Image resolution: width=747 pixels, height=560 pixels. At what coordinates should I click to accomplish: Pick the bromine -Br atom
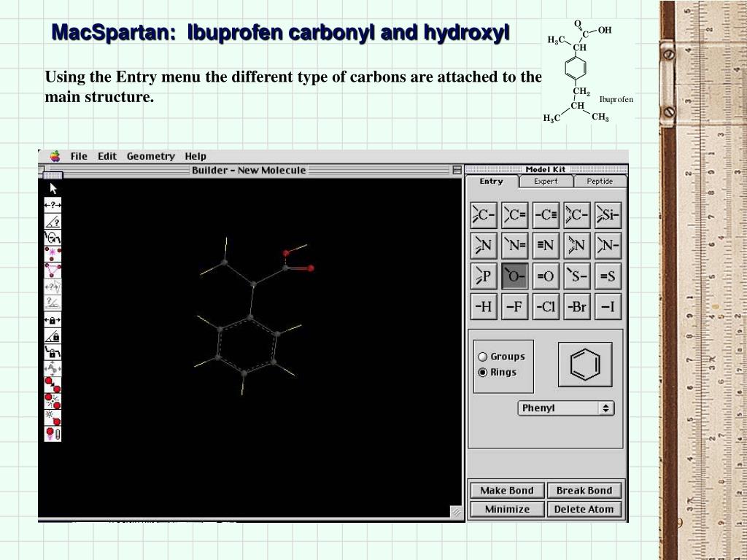coord(577,307)
